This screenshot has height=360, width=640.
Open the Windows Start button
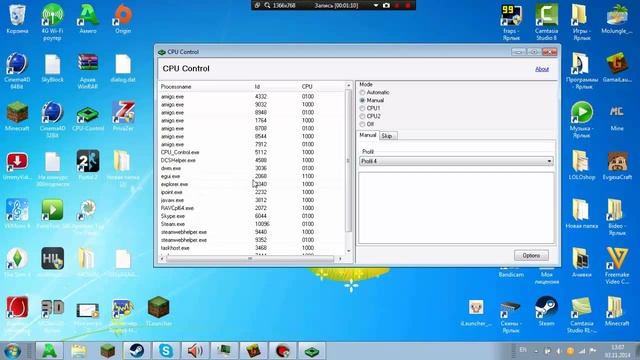[x=12, y=351]
